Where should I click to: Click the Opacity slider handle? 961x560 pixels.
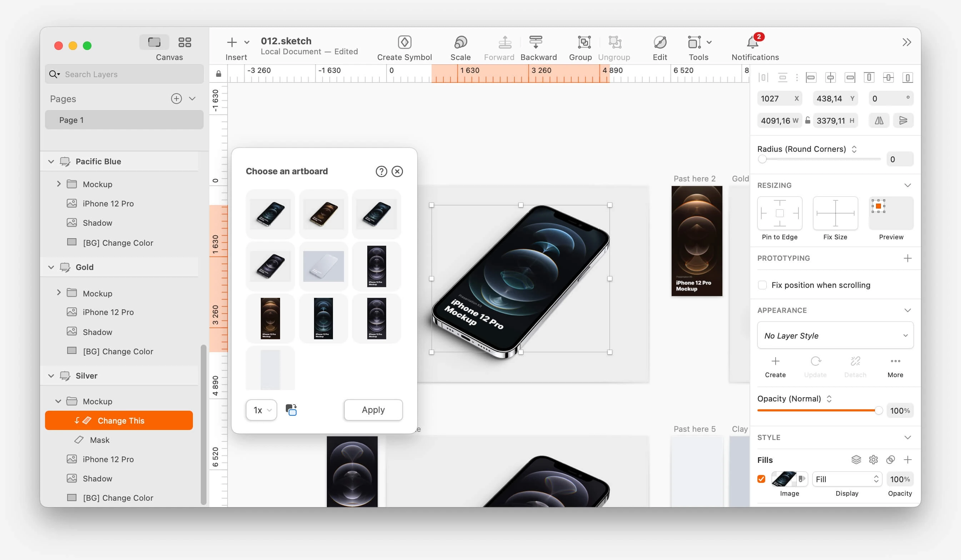tap(878, 411)
